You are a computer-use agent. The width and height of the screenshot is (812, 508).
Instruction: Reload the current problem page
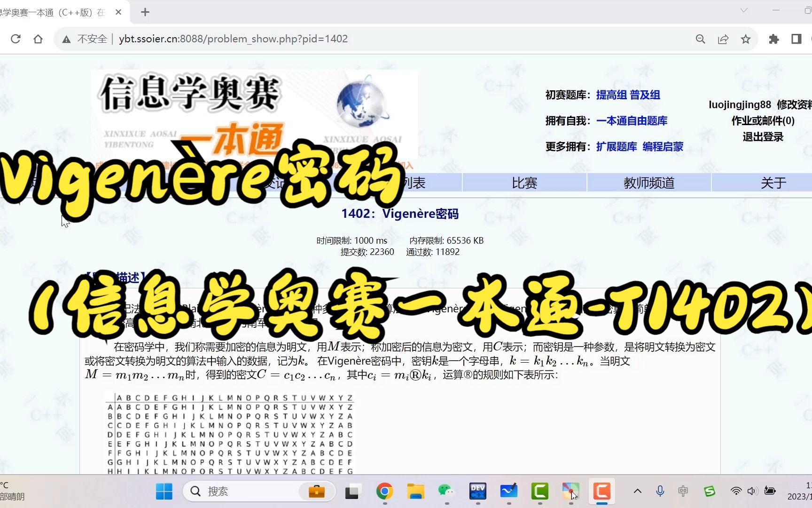click(16, 39)
